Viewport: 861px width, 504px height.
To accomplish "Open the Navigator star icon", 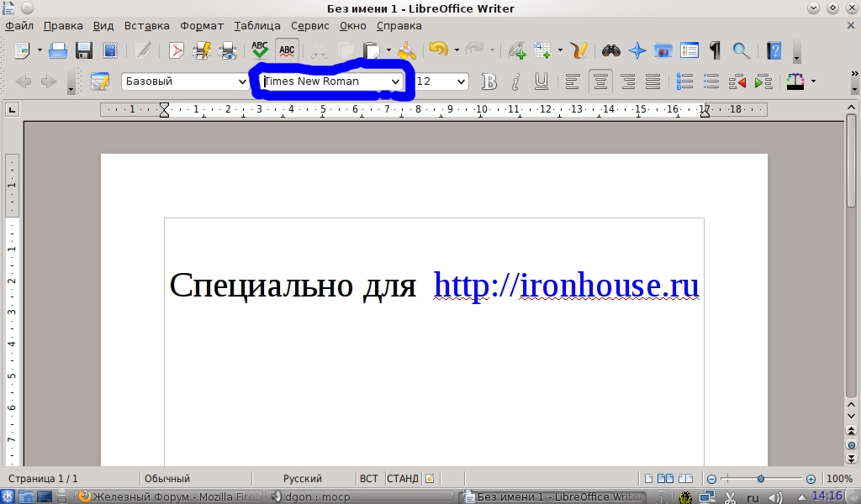I will point(637,50).
